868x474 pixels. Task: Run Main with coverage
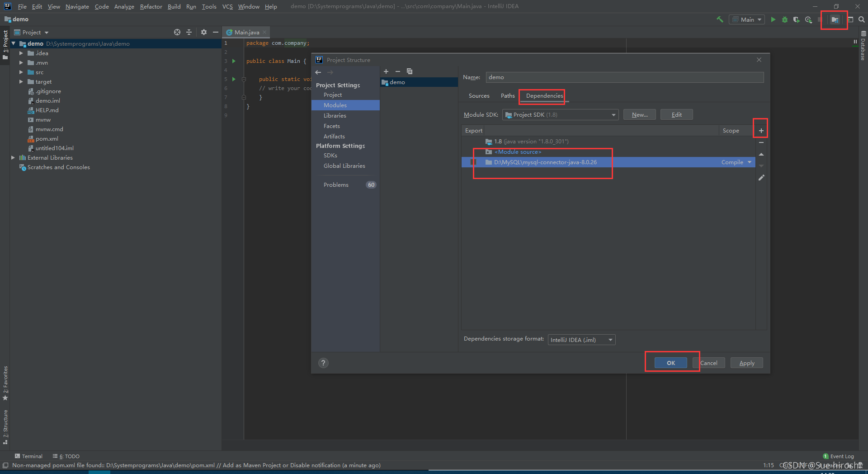pyautogui.click(x=797, y=19)
